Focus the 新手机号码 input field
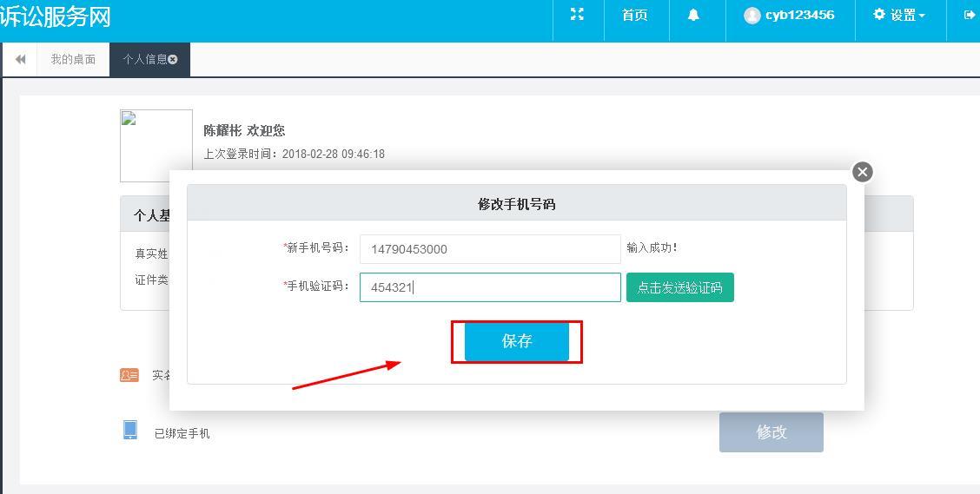 tap(490, 249)
